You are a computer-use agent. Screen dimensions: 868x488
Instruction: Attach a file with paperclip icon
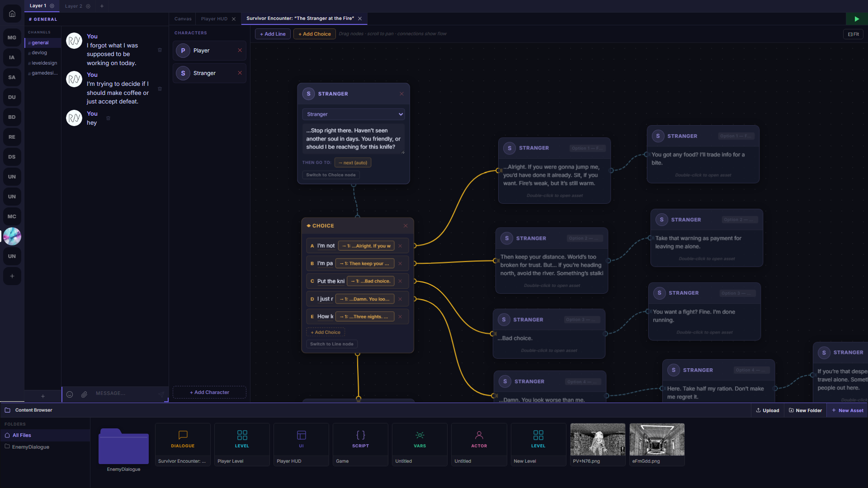84,394
